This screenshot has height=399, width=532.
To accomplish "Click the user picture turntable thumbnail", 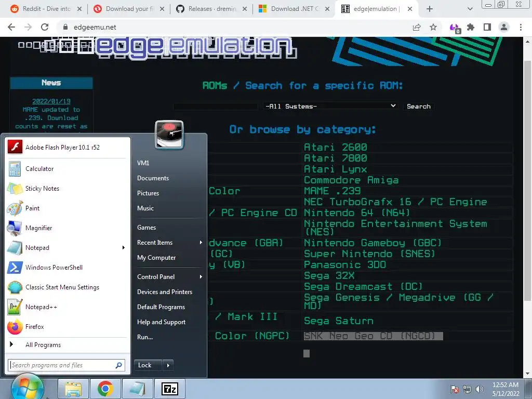I will 169,135.
